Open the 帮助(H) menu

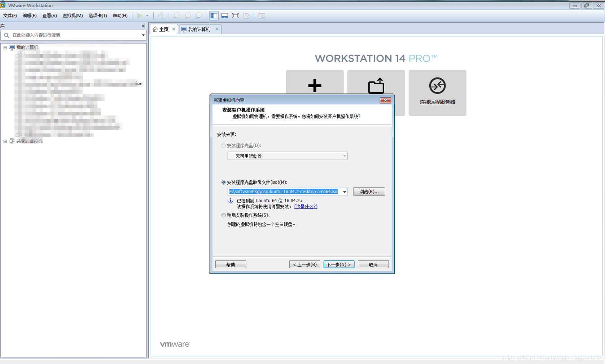(x=120, y=16)
